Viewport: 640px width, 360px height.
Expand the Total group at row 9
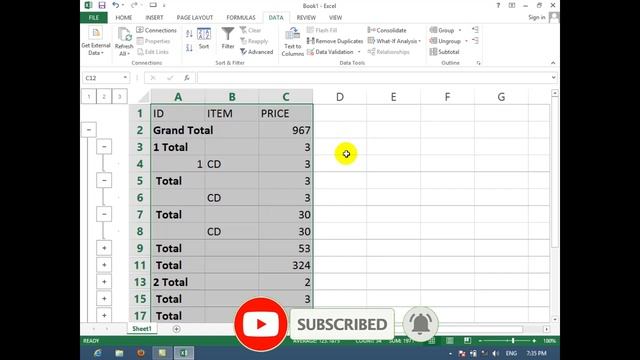(104, 248)
